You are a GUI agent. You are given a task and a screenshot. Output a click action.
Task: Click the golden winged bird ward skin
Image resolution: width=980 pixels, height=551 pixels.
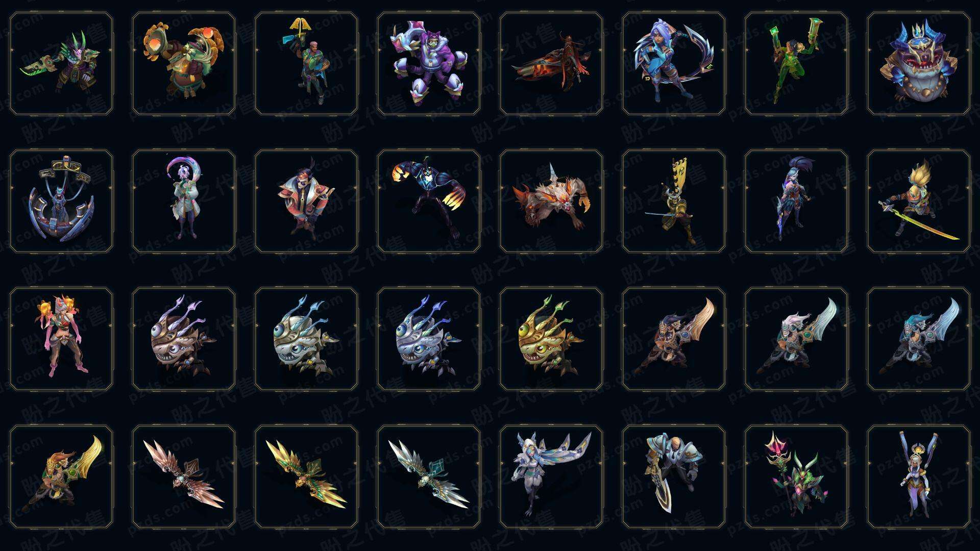(x=306, y=477)
